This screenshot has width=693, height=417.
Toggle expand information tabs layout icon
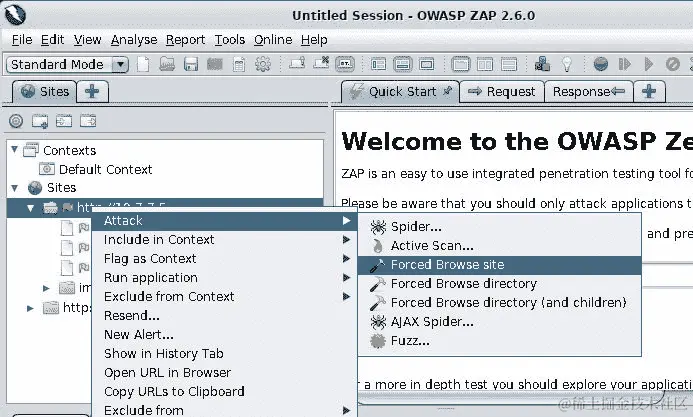tap(402, 64)
